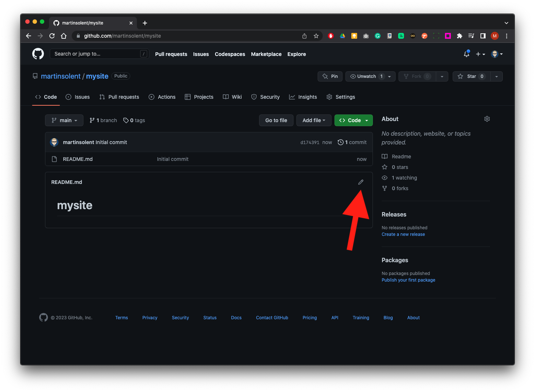This screenshot has height=392, width=535.
Task: Reload the page using the browser refresh icon
Action: click(x=52, y=36)
